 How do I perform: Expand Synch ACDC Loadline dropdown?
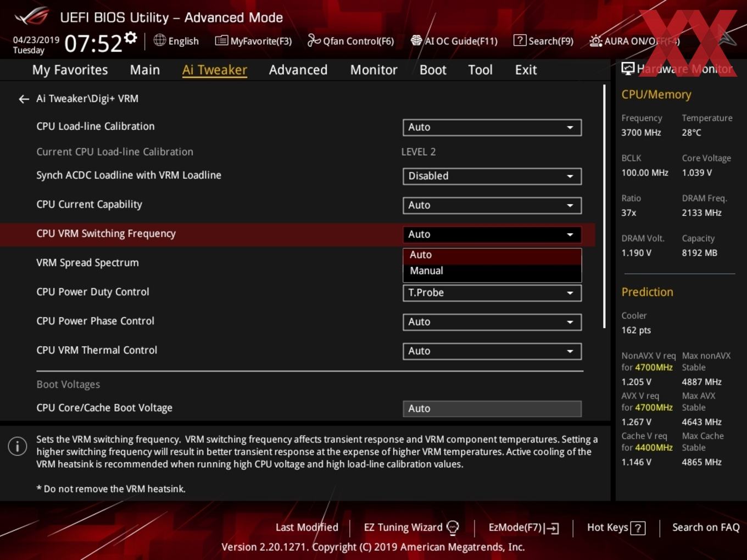(x=492, y=176)
